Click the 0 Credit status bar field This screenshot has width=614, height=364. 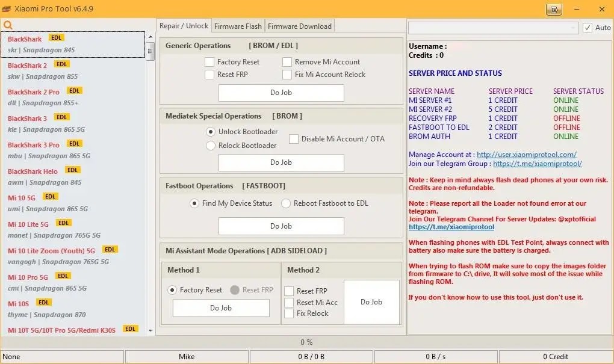pyautogui.click(x=556, y=357)
